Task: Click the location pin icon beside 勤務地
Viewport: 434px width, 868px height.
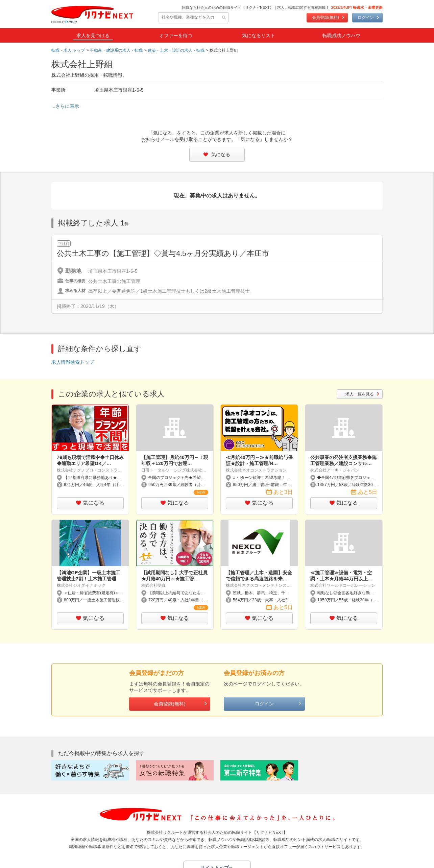Action: tap(60, 271)
